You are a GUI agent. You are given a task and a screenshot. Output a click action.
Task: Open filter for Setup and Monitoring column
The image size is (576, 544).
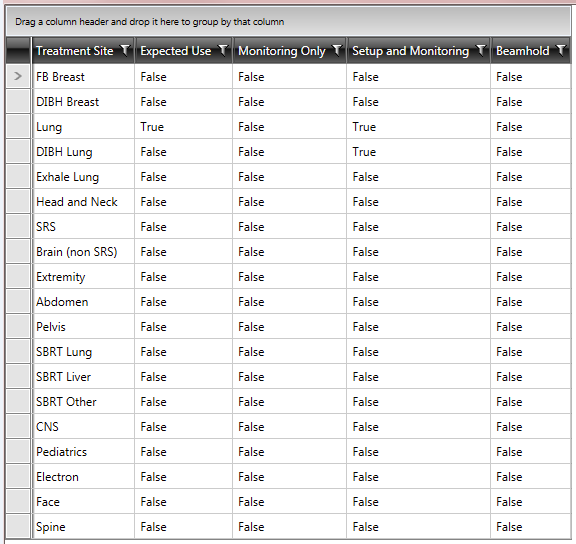[480, 50]
